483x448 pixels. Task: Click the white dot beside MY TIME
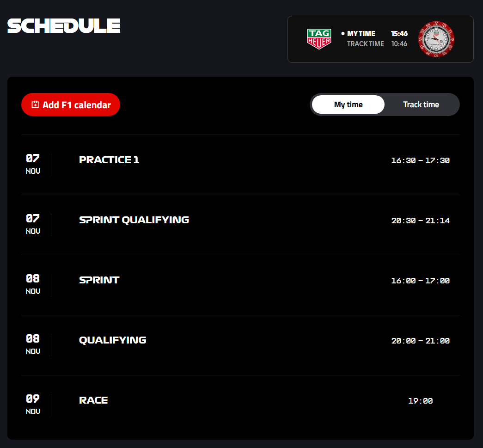[343, 34]
